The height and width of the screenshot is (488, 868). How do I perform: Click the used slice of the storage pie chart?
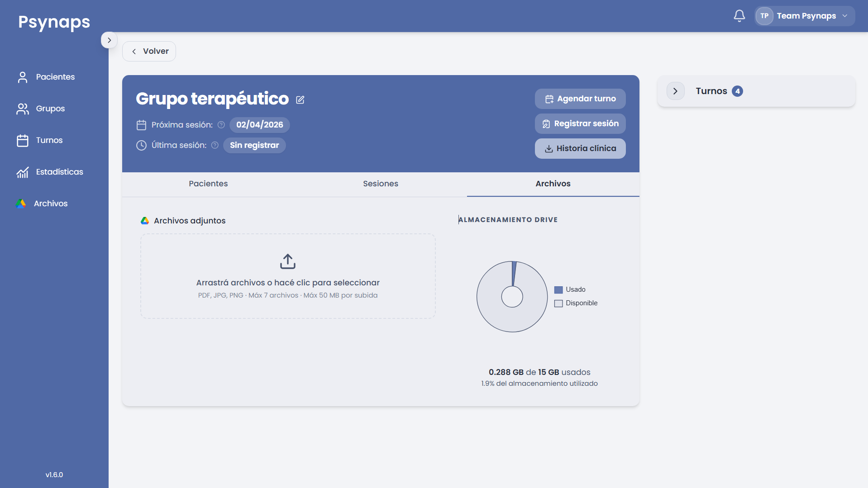point(514,273)
